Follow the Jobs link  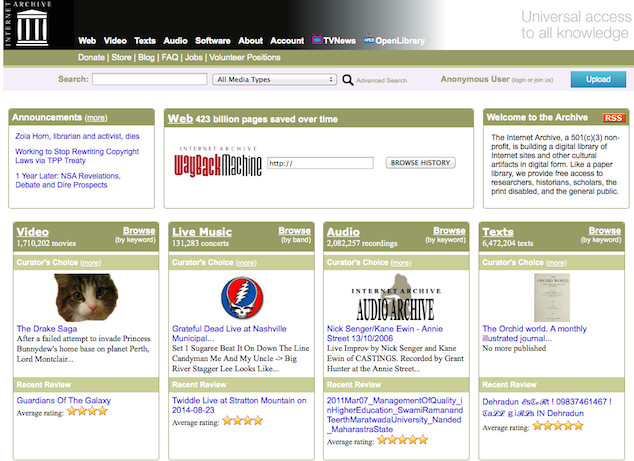coord(194,57)
